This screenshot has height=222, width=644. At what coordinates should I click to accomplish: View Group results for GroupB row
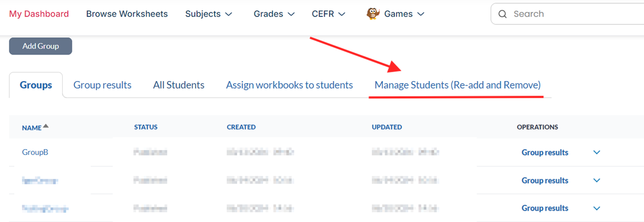[545, 152]
